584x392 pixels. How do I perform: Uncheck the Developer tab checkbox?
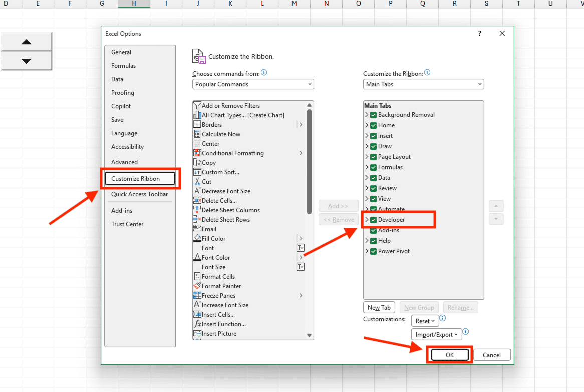tap(373, 219)
